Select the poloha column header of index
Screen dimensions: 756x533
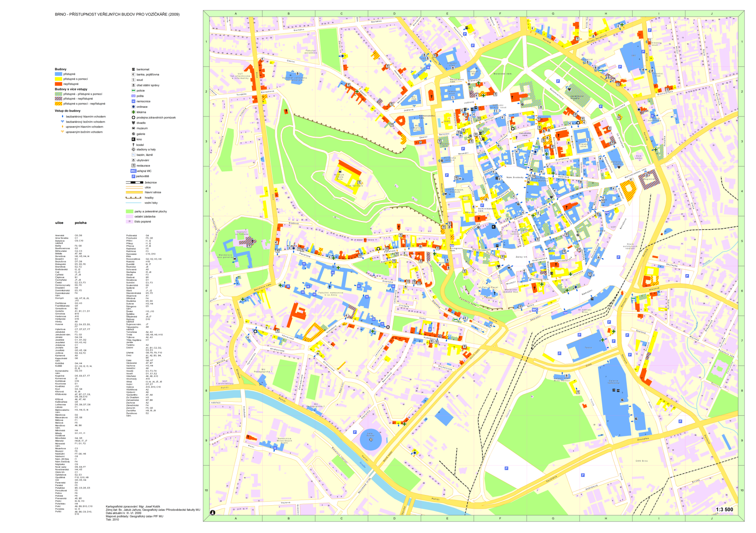81,223
